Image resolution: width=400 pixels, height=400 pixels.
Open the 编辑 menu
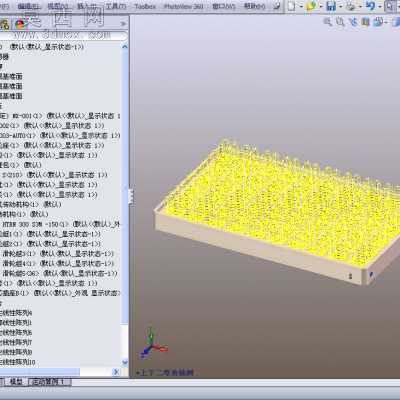pos(28,6)
